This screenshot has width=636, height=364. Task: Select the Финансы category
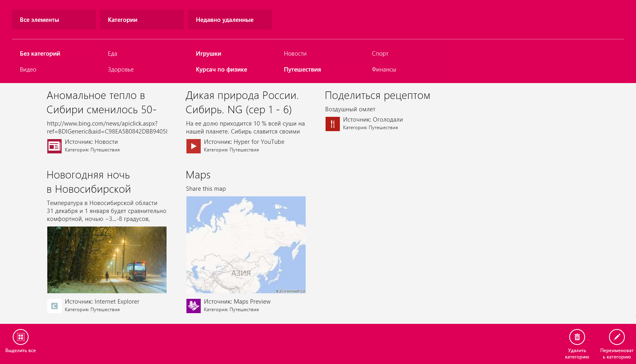point(384,70)
